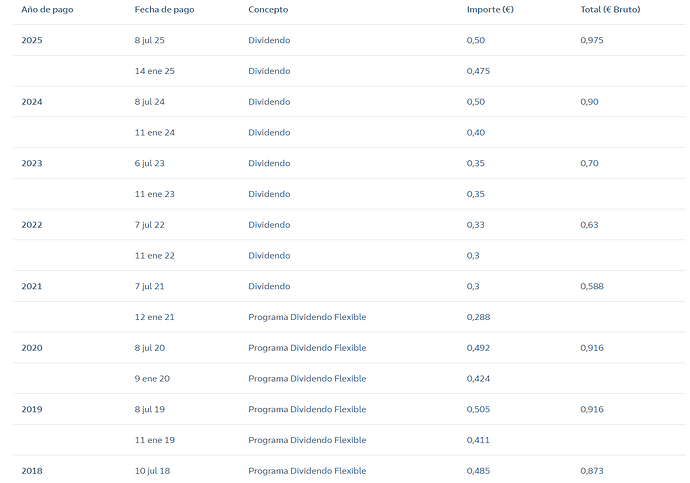Click the 'Total (€ Bruto)' column header

click(x=610, y=9)
